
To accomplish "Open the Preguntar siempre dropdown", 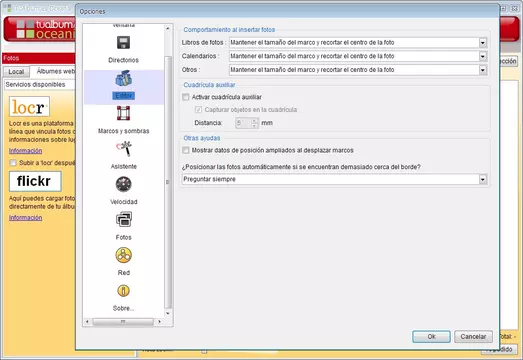I will click(335, 179).
